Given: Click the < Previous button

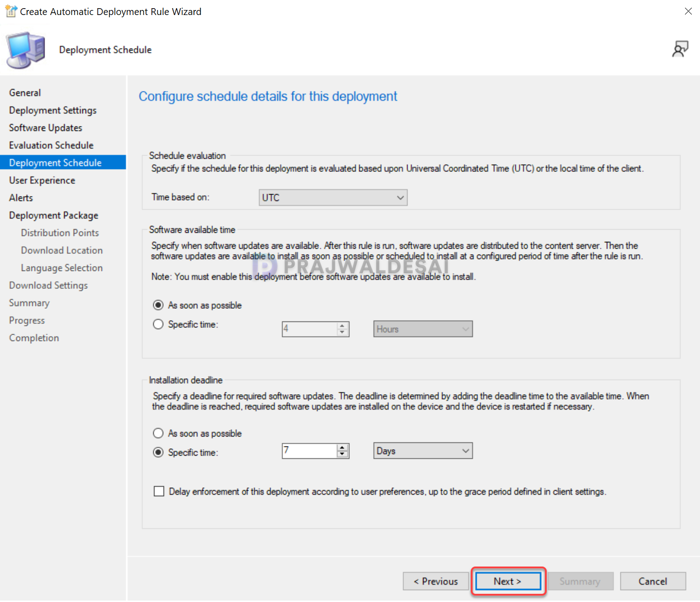Looking at the screenshot, I should 436,581.
